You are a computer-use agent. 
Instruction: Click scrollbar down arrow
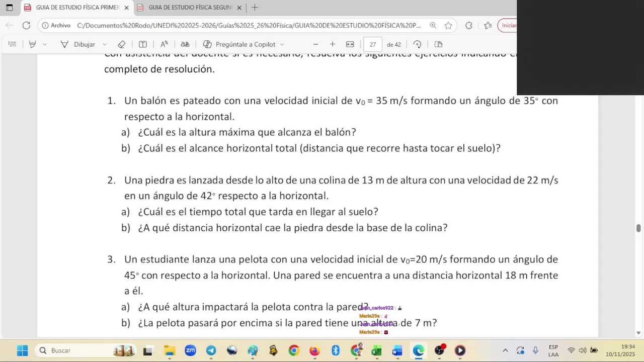[638, 333]
